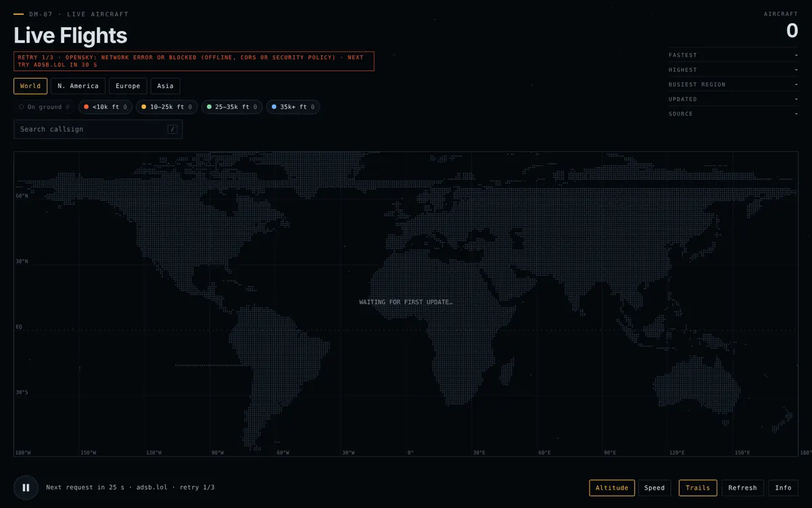The image size is (812, 508).
Task: Focus the Search callsign field
Action: [x=98, y=129]
